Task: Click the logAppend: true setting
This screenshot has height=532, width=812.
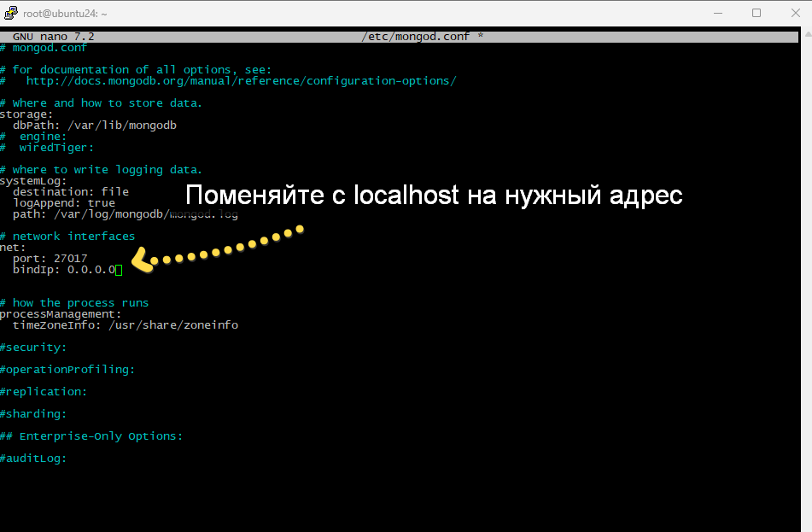Action: tap(62, 202)
